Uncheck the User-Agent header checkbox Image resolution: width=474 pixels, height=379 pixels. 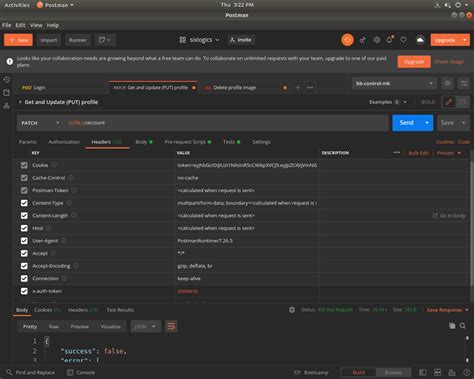(x=24, y=241)
